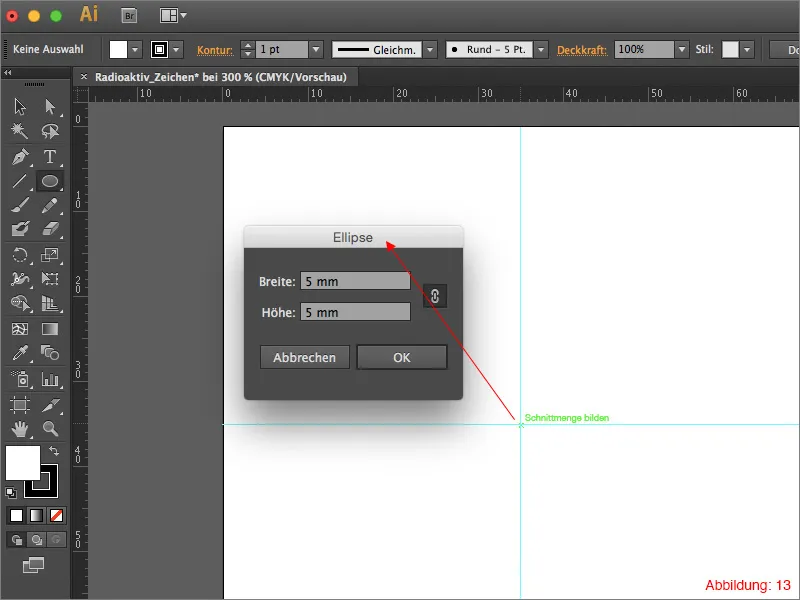Select the Width/Warp tool

tap(20, 279)
